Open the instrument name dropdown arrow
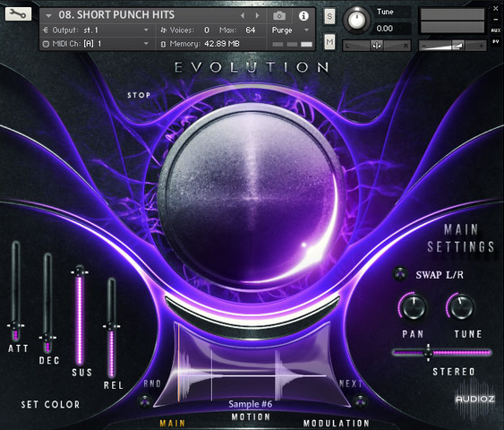Image resolution: width=504 pixels, height=430 pixels. pos(49,15)
